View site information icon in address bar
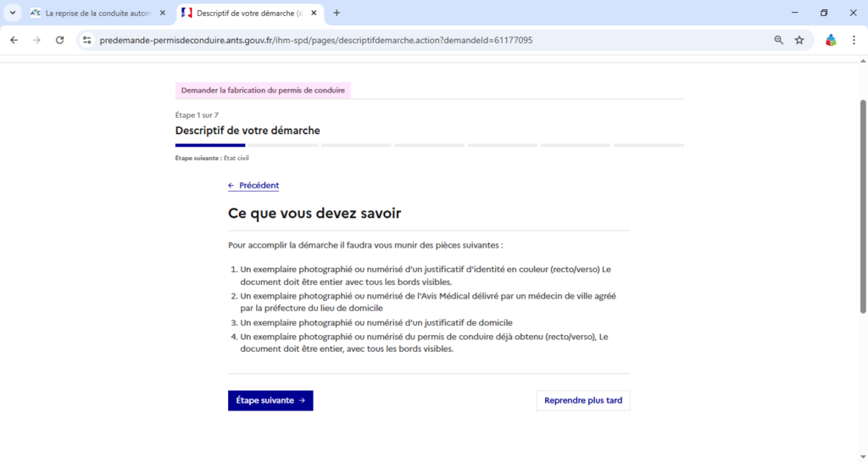868x463 pixels. click(86, 40)
